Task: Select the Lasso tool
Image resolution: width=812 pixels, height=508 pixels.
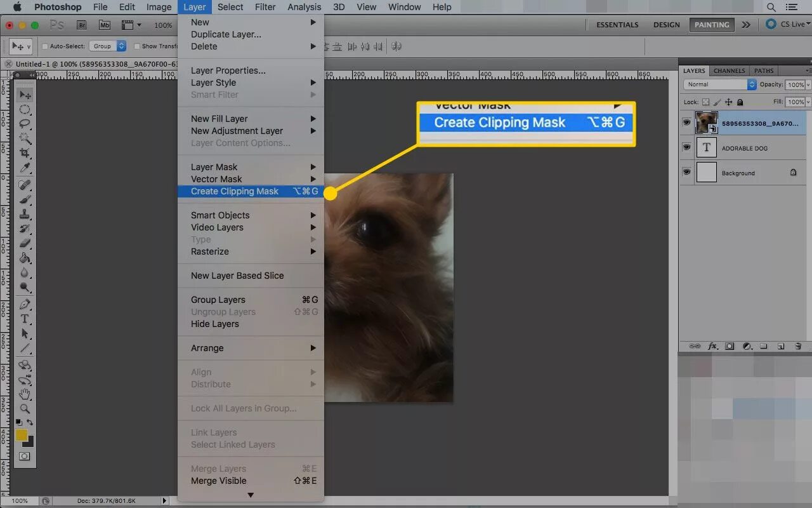Action: (25, 124)
